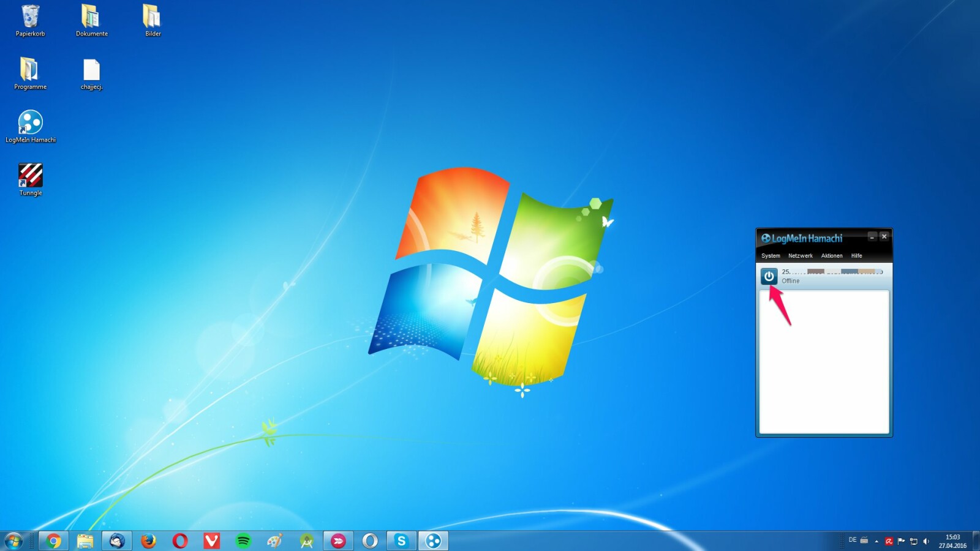Show hidden tray icons arrow
The width and height of the screenshot is (980, 551).
click(876, 541)
